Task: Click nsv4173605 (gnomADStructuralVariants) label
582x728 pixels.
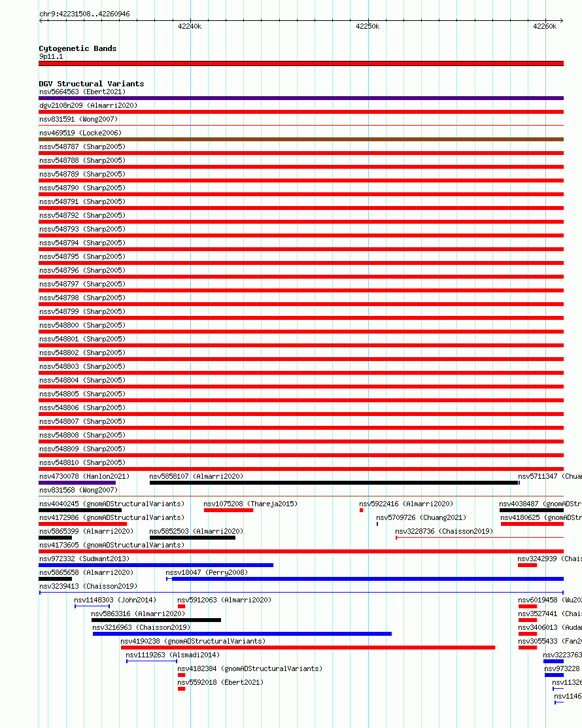Action: pos(112,545)
